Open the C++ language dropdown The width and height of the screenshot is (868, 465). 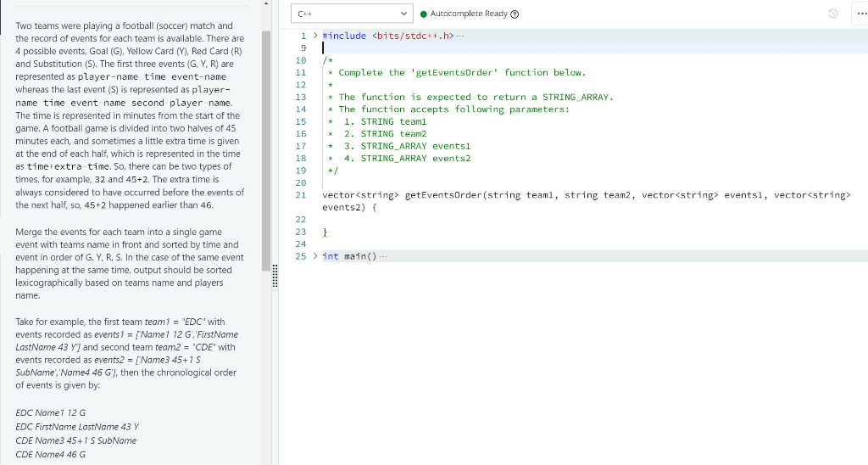tap(352, 14)
